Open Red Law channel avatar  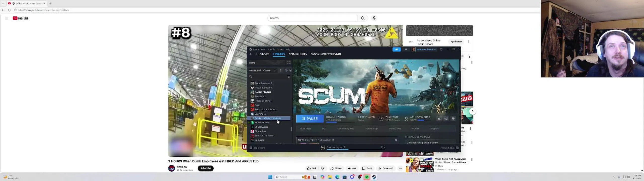[x=172, y=168]
